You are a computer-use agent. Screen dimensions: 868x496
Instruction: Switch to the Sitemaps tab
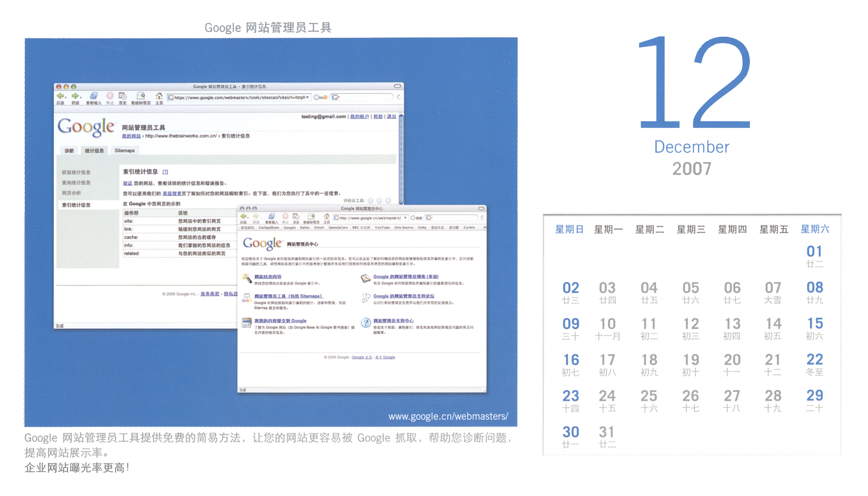pos(124,151)
